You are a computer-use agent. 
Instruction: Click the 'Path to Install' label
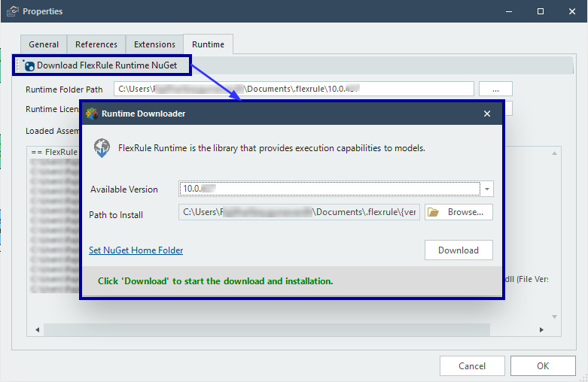[116, 215]
